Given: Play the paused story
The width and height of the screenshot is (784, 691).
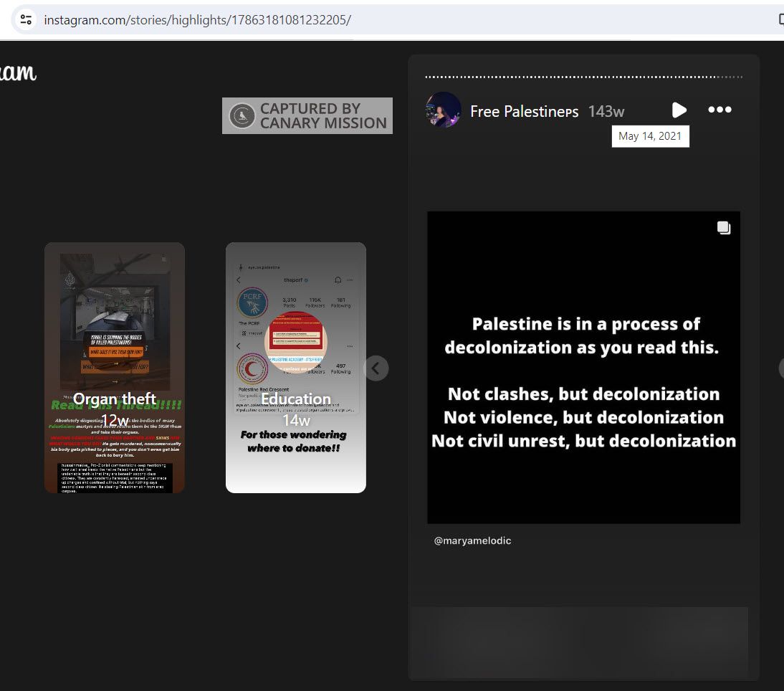Looking at the screenshot, I should point(679,110).
